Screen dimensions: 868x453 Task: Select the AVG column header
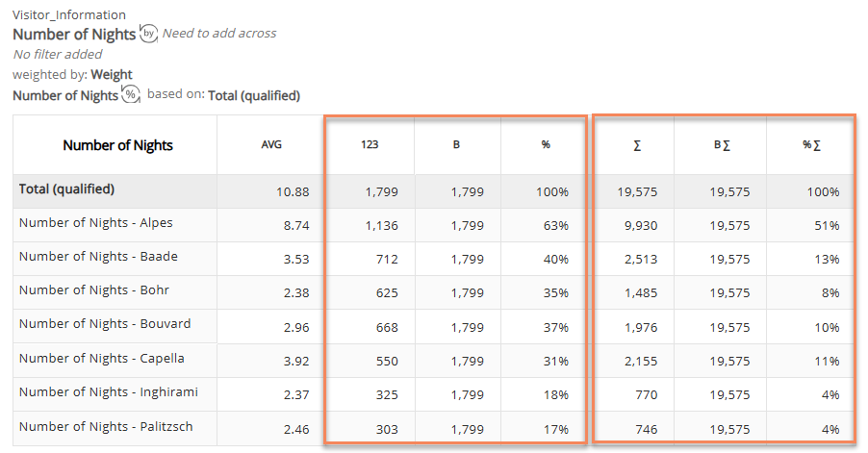point(271,145)
